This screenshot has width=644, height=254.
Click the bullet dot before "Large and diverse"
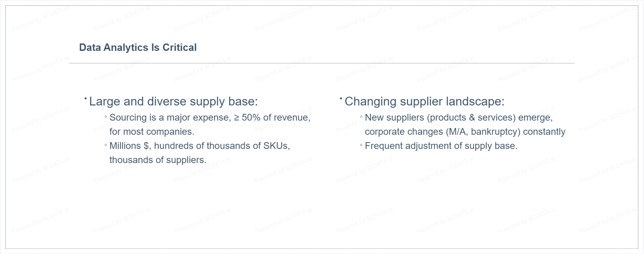tap(86, 98)
